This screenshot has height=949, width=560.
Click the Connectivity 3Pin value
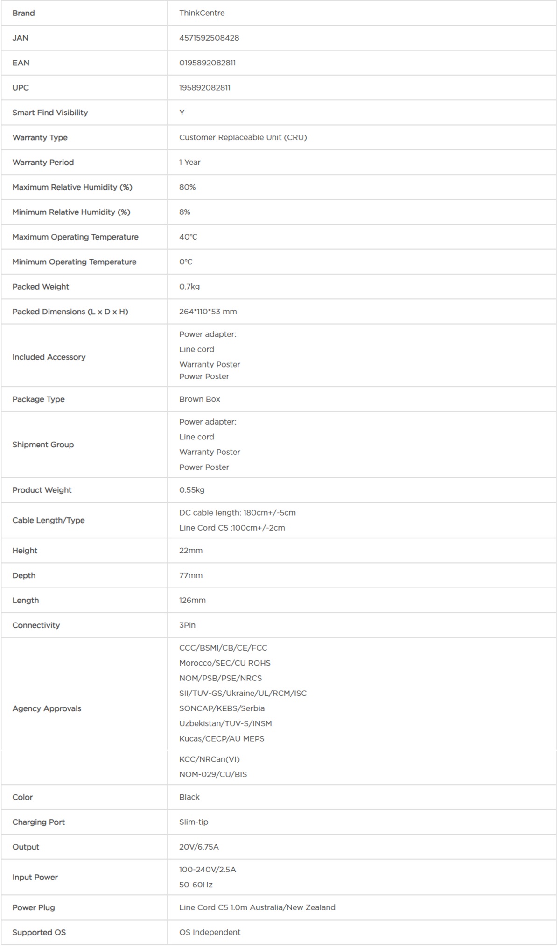(187, 625)
